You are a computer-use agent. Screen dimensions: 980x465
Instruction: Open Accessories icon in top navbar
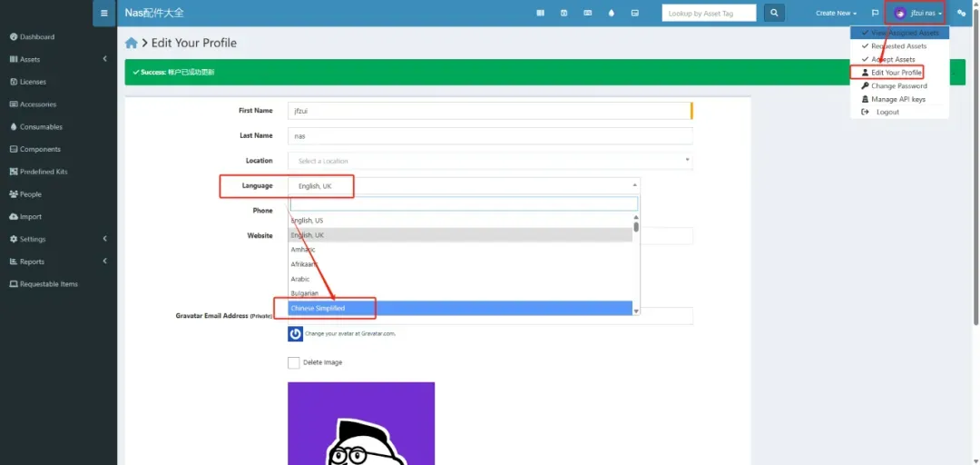(x=587, y=13)
